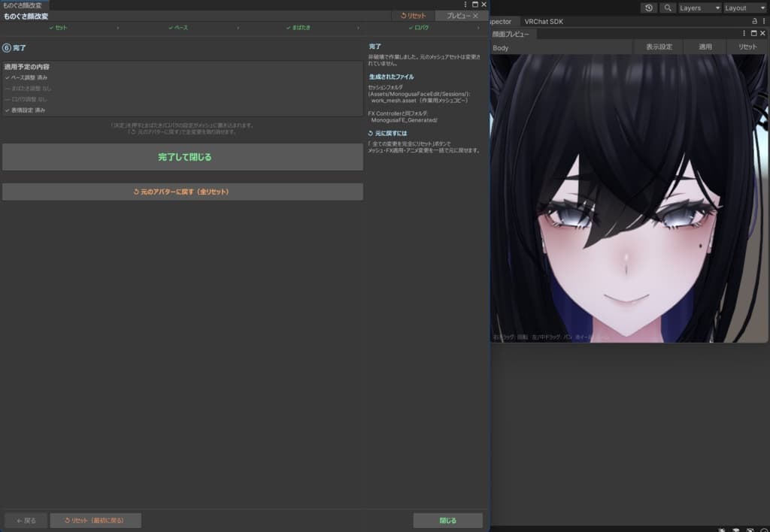Switch to the Inspector tab
The height and width of the screenshot is (532, 770).
[x=501, y=22]
